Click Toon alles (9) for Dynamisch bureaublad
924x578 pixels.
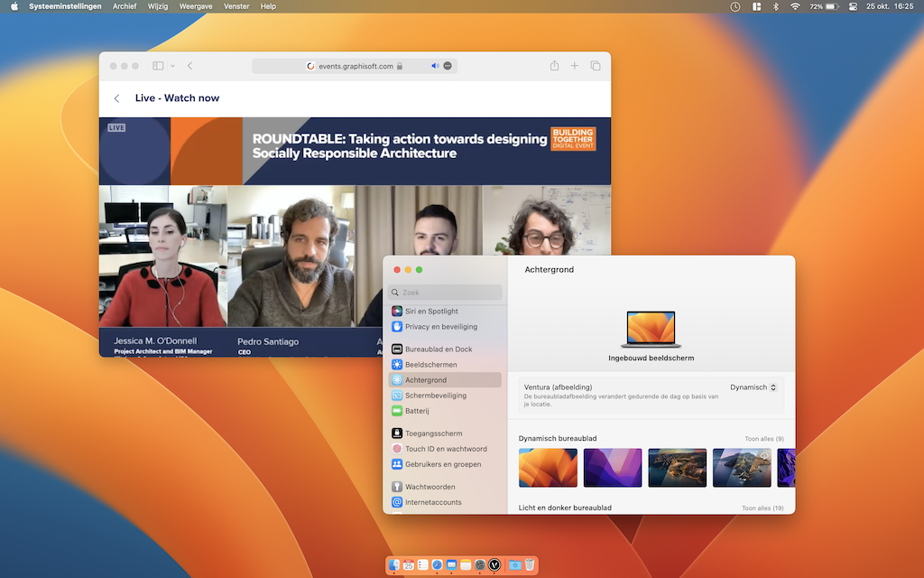click(x=763, y=439)
